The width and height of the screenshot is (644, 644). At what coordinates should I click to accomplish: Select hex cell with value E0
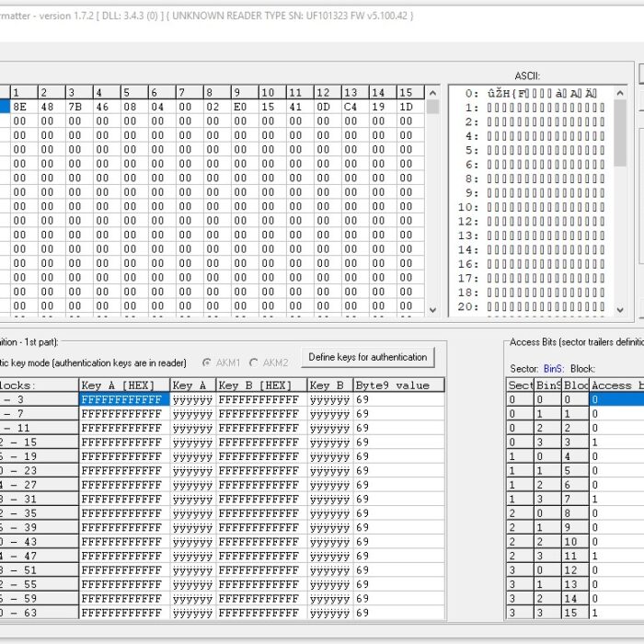245,107
